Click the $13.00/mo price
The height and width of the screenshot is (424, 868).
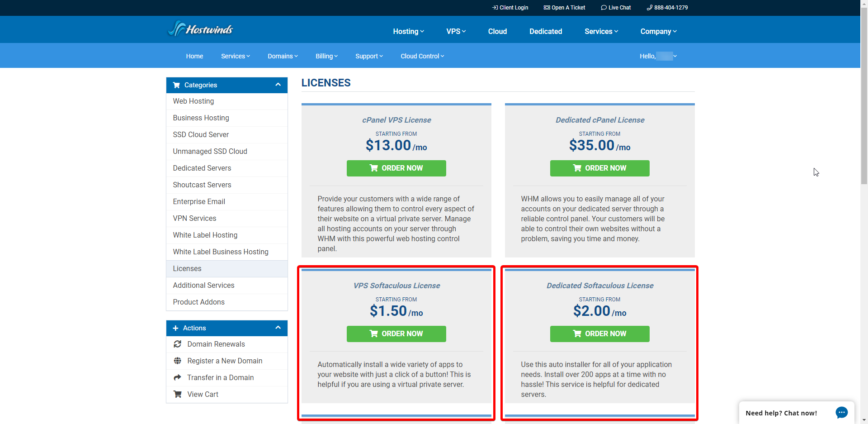(396, 145)
